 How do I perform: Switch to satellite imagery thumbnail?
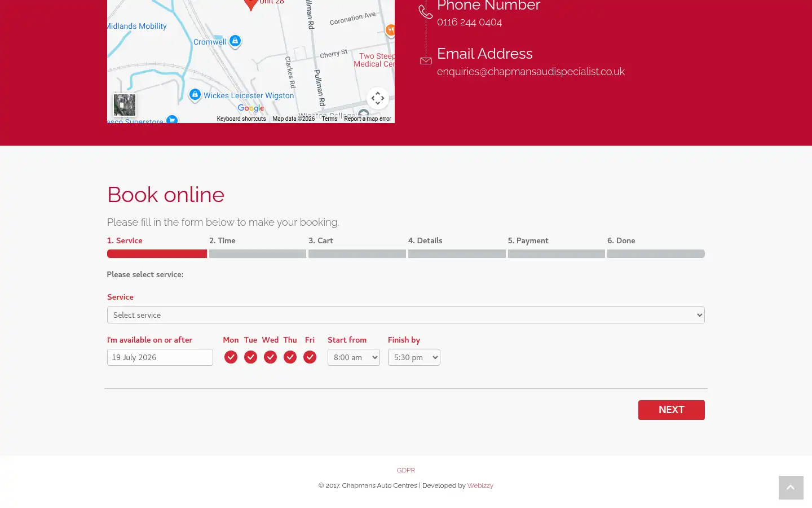pos(125,105)
